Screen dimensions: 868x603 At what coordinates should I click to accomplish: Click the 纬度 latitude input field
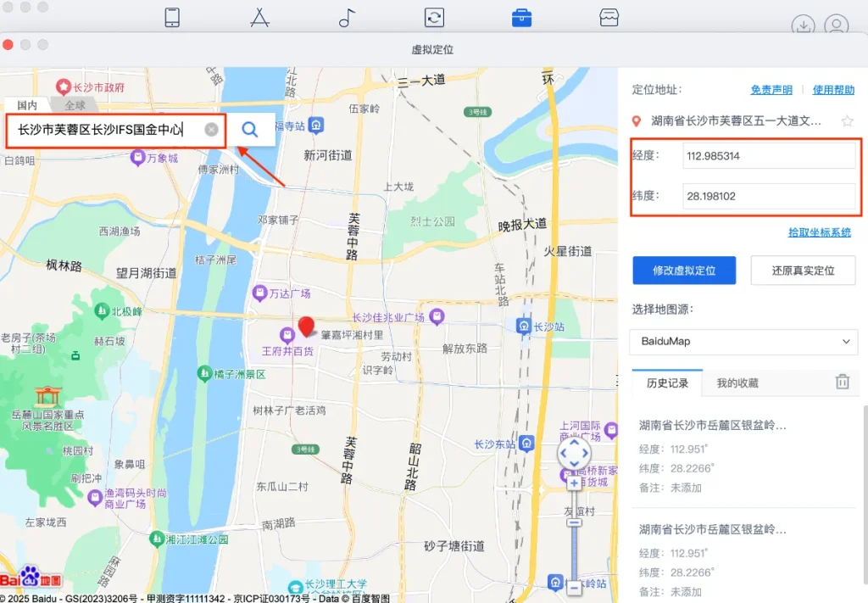[x=769, y=196]
